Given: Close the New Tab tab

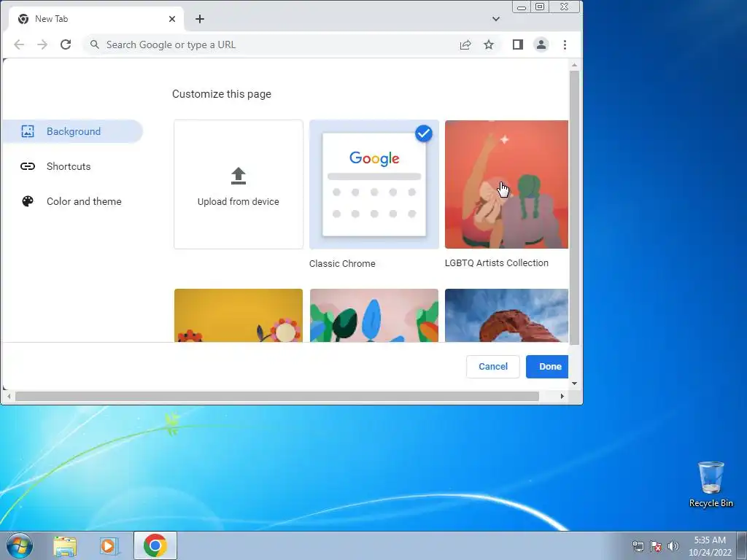Looking at the screenshot, I should (x=172, y=19).
